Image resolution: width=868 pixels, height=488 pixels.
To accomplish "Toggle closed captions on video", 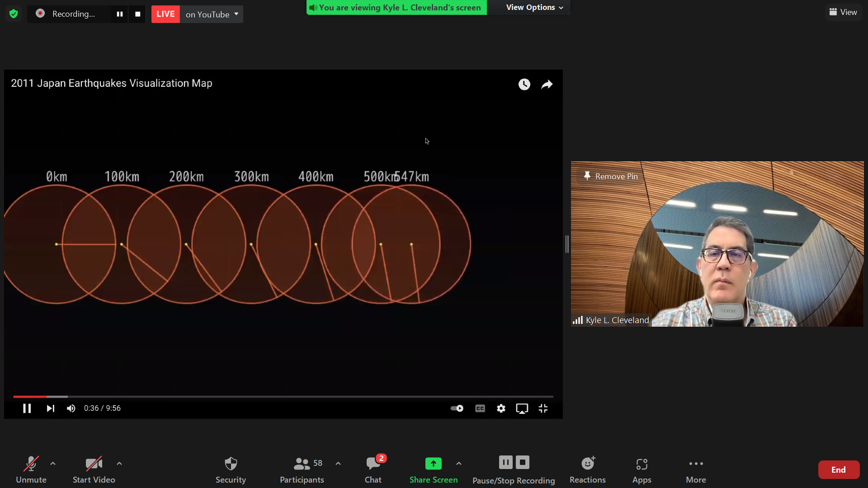I will (x=480, y=408).
